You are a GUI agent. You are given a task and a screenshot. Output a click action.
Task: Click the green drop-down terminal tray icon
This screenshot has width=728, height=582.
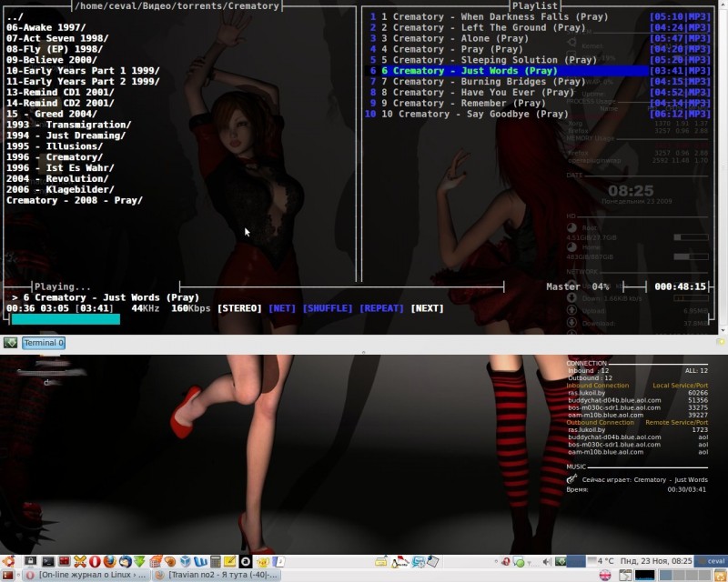[561, 562]
